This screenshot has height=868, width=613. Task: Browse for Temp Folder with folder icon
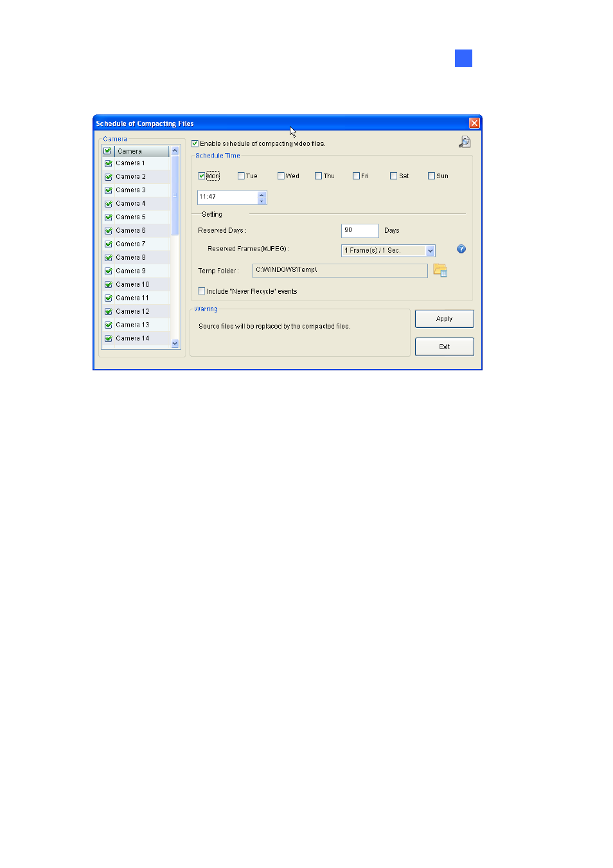(x=440, y=271)
